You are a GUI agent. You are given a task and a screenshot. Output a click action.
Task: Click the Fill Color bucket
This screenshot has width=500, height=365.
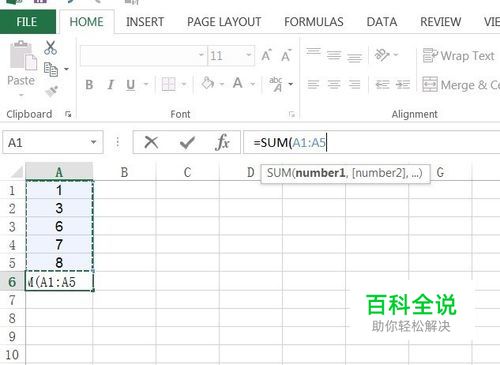(208, 83)
